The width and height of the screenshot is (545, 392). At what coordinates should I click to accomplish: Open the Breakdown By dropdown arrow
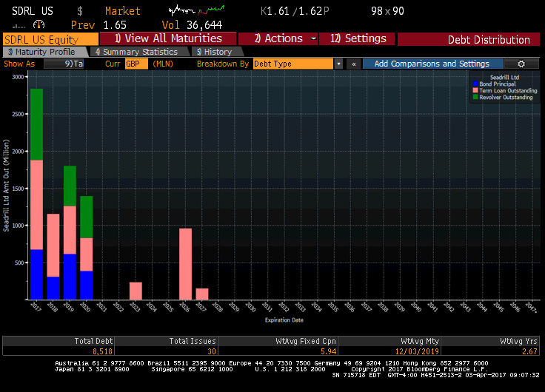point(338,64)
